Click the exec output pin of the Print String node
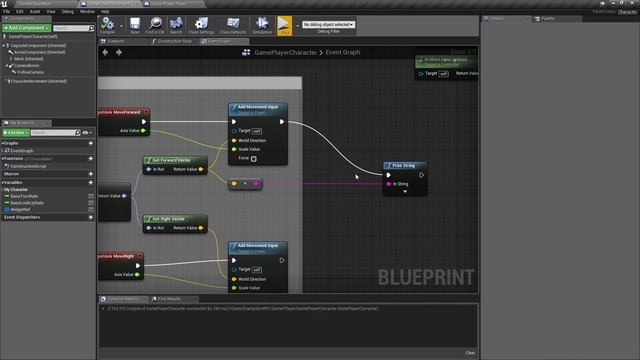 pyautogui.click(x=421, y=175)
